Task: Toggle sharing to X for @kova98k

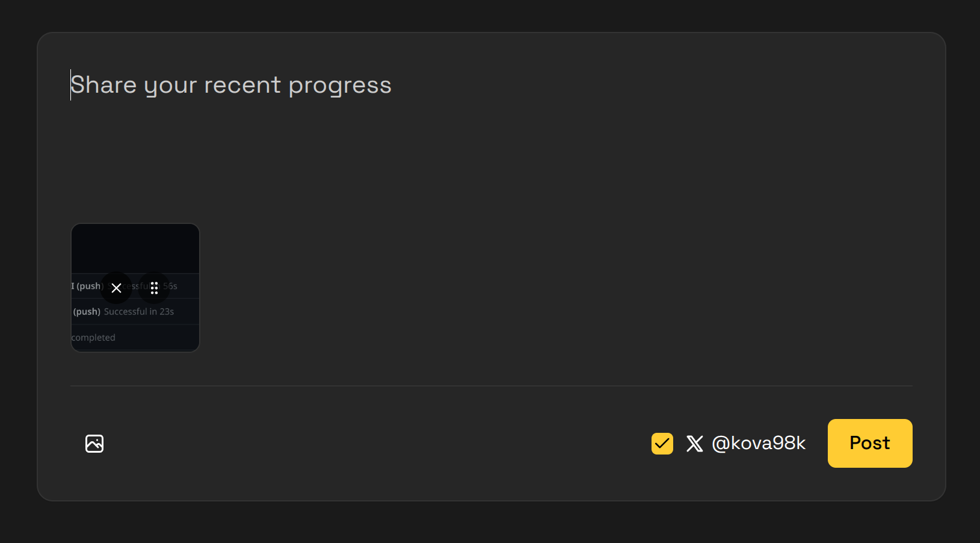Action: pos(662,444)
